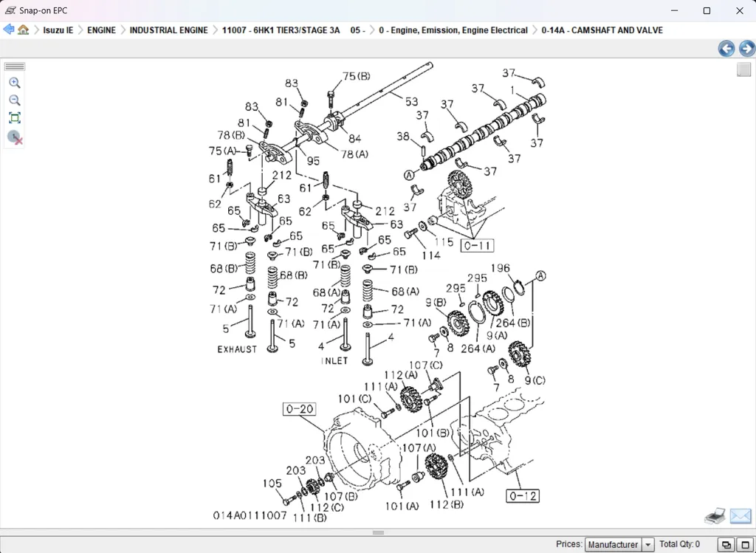Click the ENGINE breadcrumb link
The height and width of the screenshot is (553, 756).
coord(101,30)
